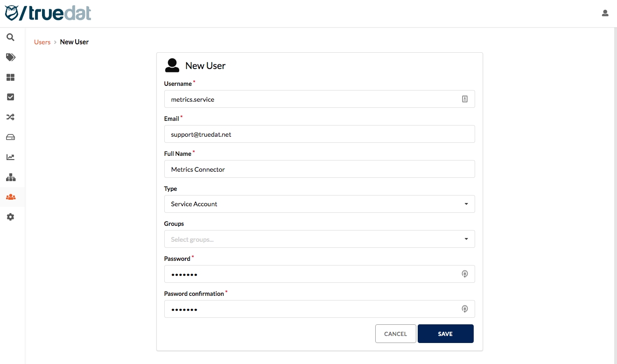617x364 pixels.
Task: Select the checkmark tasks sidebar icon
Action: [x=10, y=97]
